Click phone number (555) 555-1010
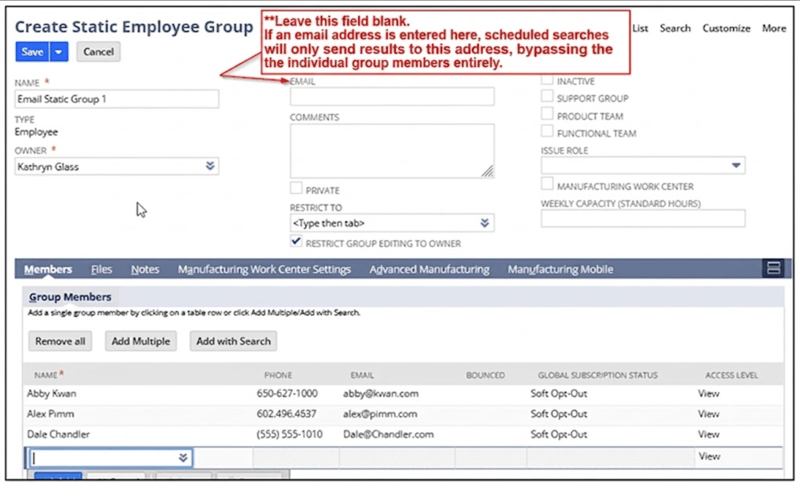Viewport: 800px width, 484px height. pos(290,435)
